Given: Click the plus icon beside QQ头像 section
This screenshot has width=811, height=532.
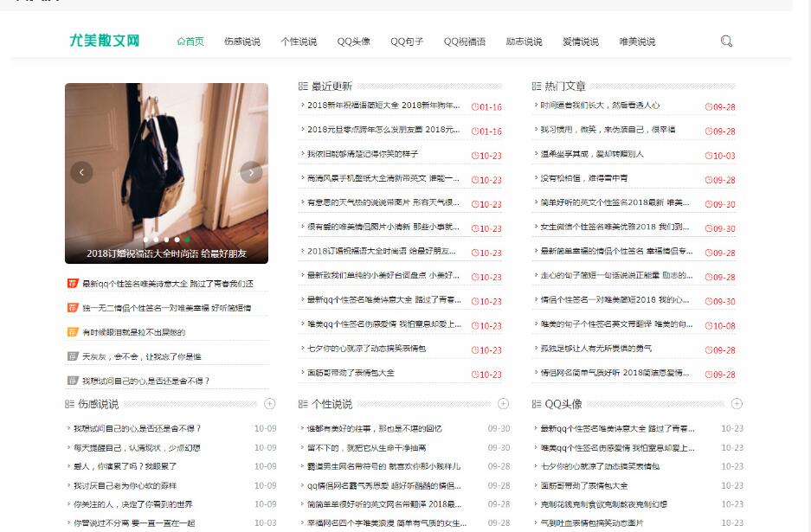Looking at the screenshot, I should pyautogui.click(x=737, y=404).
